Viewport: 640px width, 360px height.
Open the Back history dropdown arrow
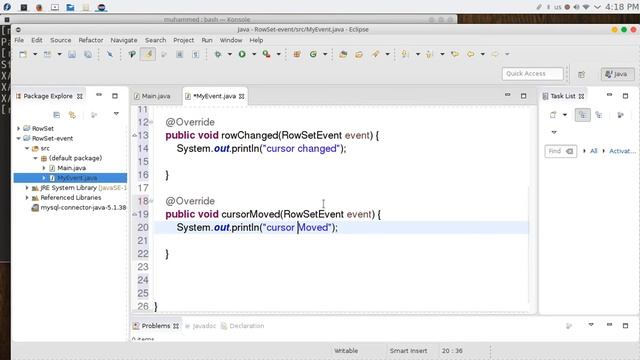(482, 54)
